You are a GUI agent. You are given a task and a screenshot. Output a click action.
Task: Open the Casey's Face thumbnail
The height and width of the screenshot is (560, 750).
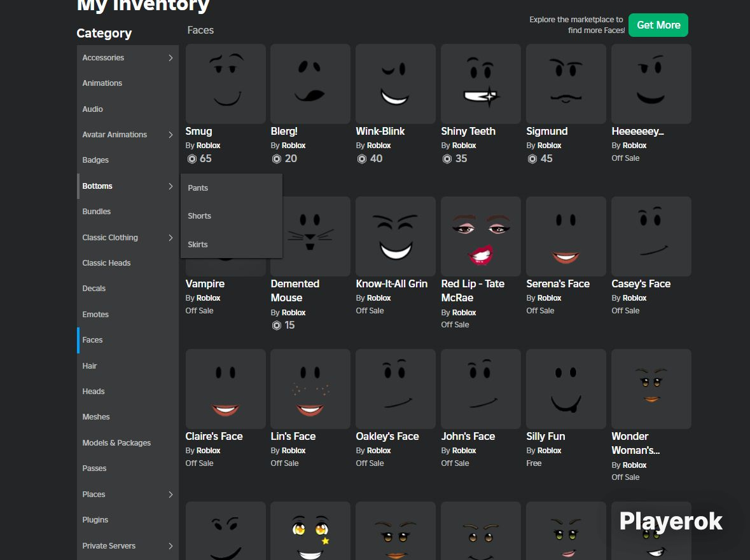(x=651, y=236)
